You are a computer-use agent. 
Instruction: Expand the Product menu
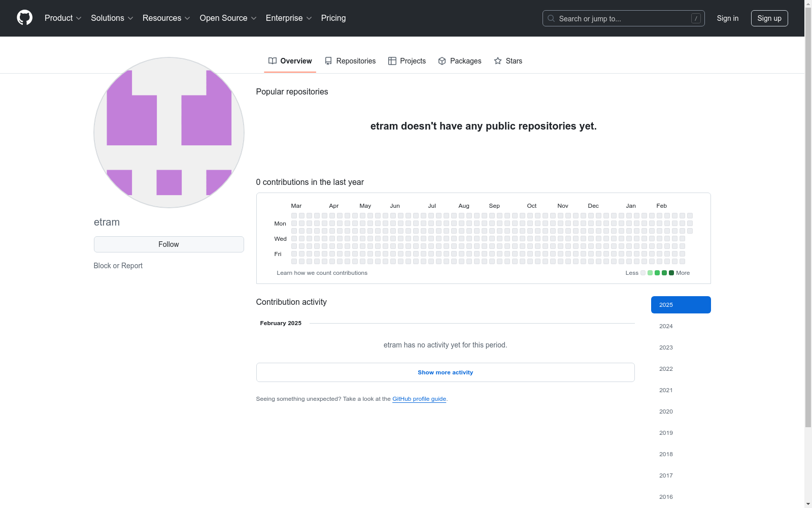click(x=63, y=18)
